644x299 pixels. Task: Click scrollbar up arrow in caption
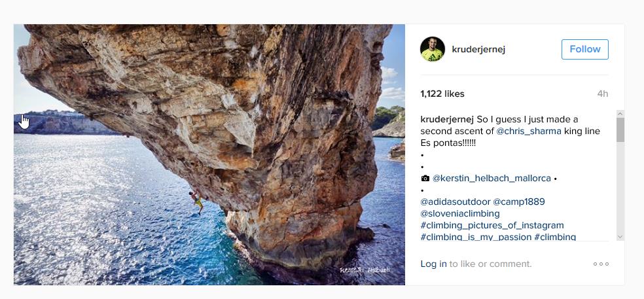620,114
